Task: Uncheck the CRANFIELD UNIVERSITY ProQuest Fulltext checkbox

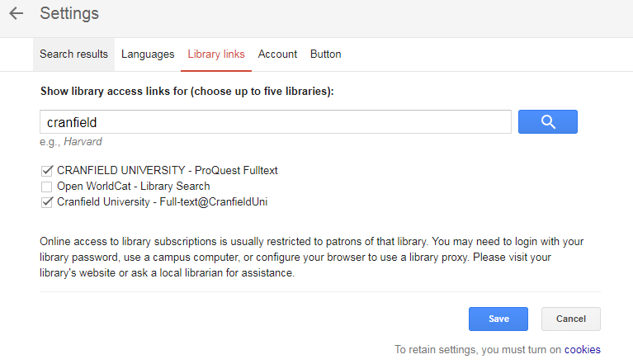Action: (x=46, y=171)
